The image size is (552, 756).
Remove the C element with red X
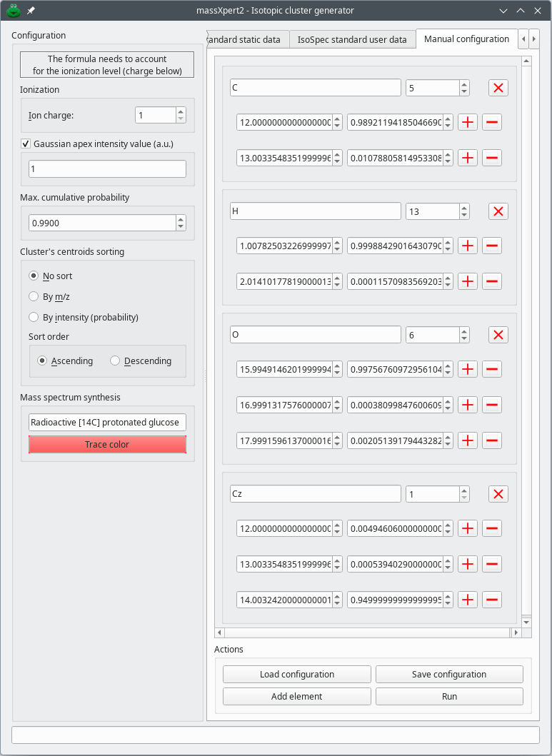(498, 88)
